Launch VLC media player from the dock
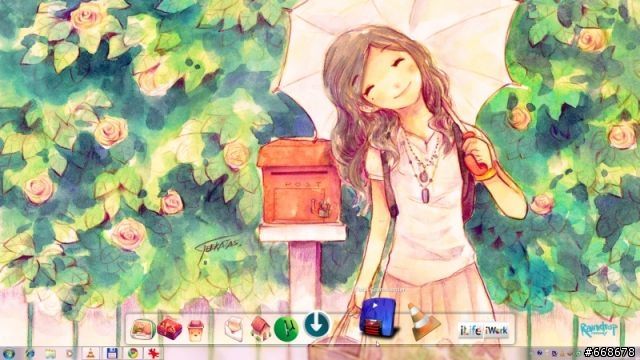 [x=423, y=322]
